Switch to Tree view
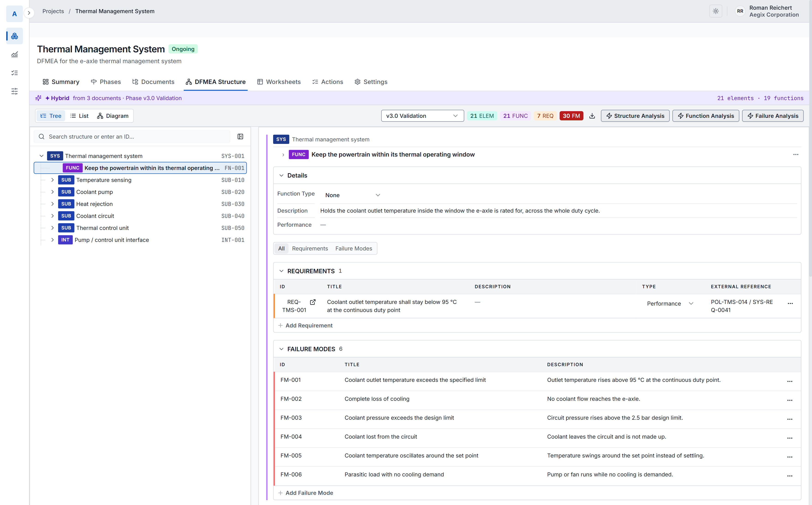Screen dimensions: 812x505 [51, 116]
